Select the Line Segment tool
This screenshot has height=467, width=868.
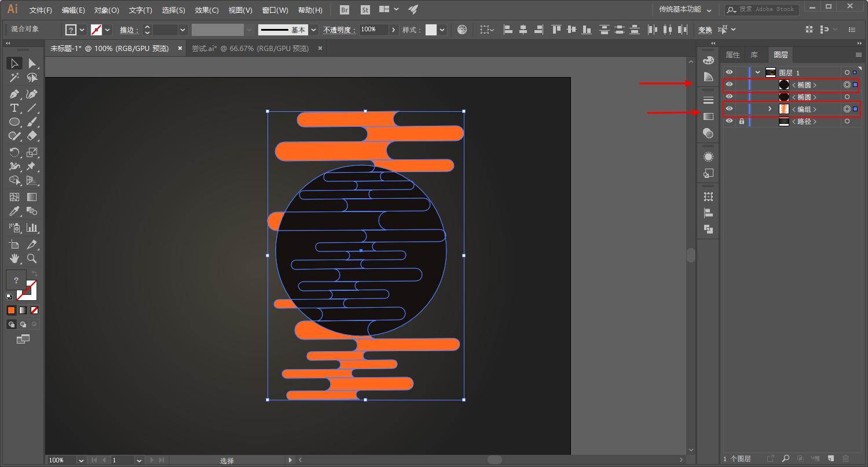click(x=32, y=108)
